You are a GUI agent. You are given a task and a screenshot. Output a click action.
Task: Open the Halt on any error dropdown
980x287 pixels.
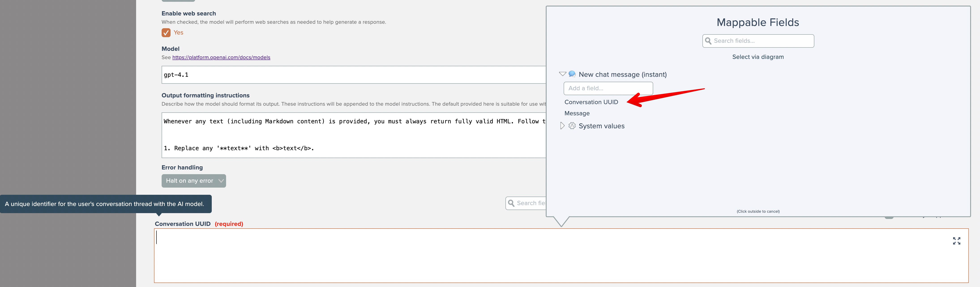click(x=194, y=181)
